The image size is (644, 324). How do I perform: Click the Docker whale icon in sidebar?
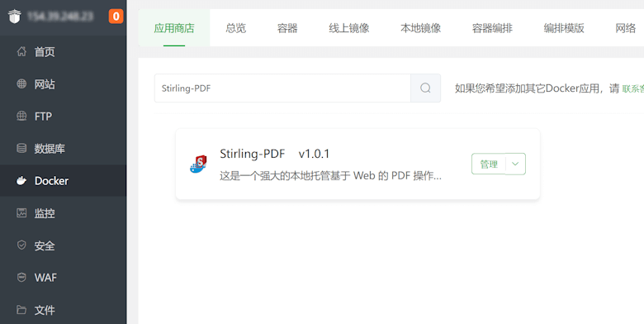pyautogui.click(x=21, y=180)
